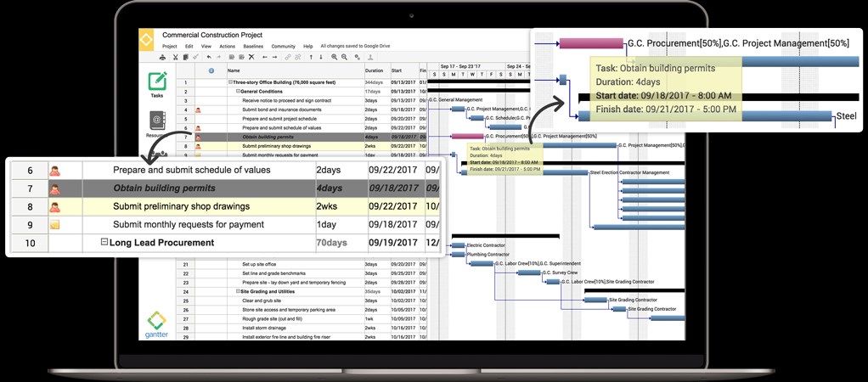Click the Zoom out magnifier icon
The height and width of the screenshot is (382, 868).
coord(344,57)
